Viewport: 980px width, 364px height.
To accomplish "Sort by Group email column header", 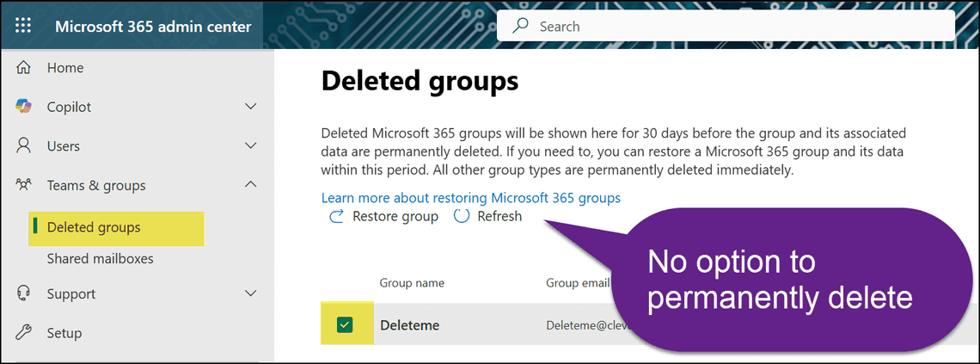I will (x=578, y=283).
